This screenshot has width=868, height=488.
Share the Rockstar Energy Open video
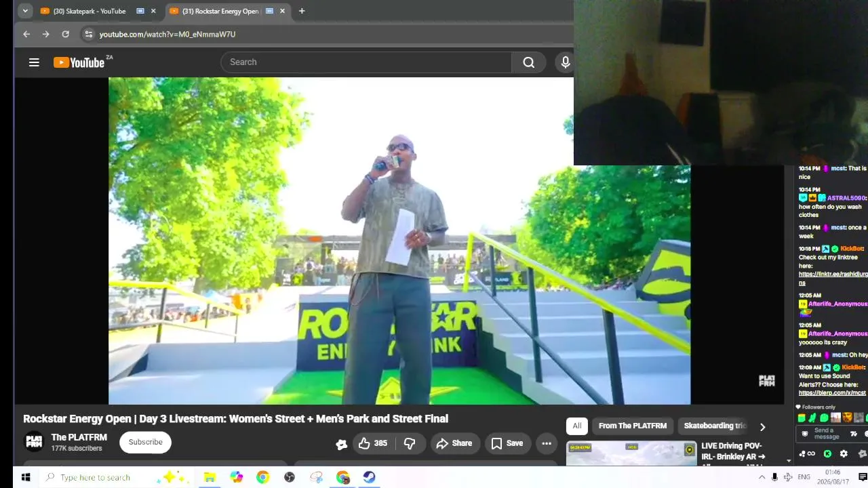(454, 443)
